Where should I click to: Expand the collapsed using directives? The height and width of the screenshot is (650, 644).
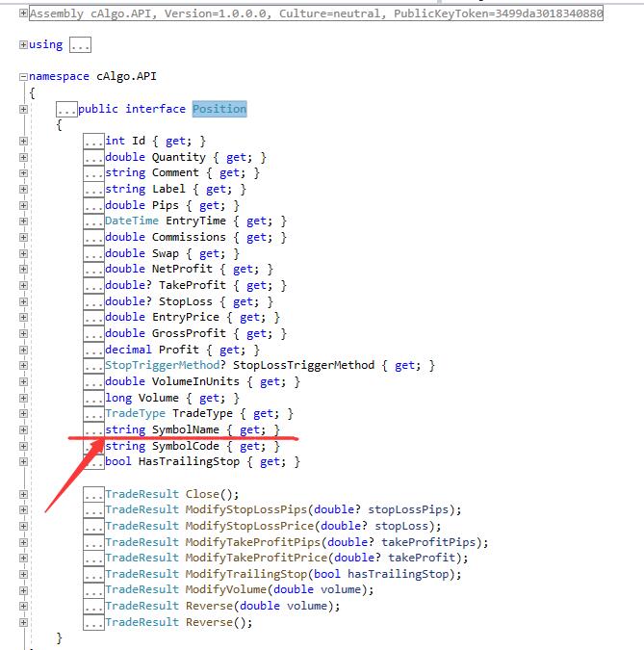(24, 44)
